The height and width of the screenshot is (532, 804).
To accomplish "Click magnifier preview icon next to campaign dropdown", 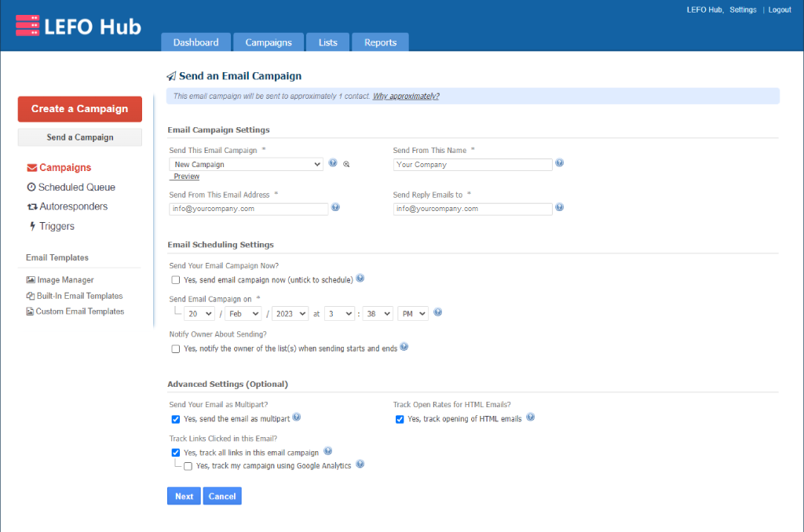I will click(x=346, y=164).
